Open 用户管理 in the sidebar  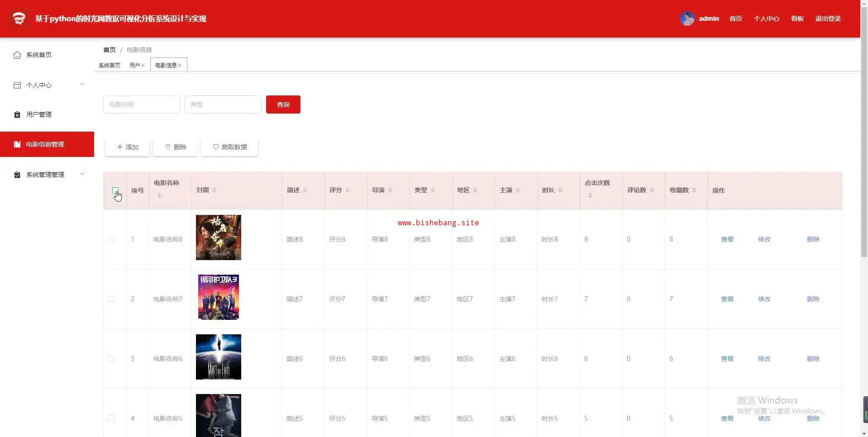pyautogui.click(x=39, y=114)
